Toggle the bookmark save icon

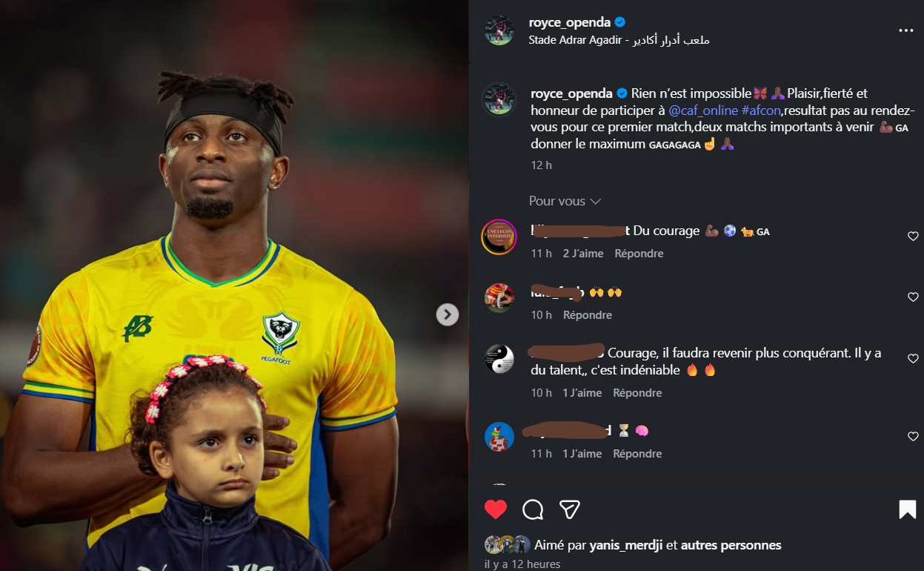point(907,509)
